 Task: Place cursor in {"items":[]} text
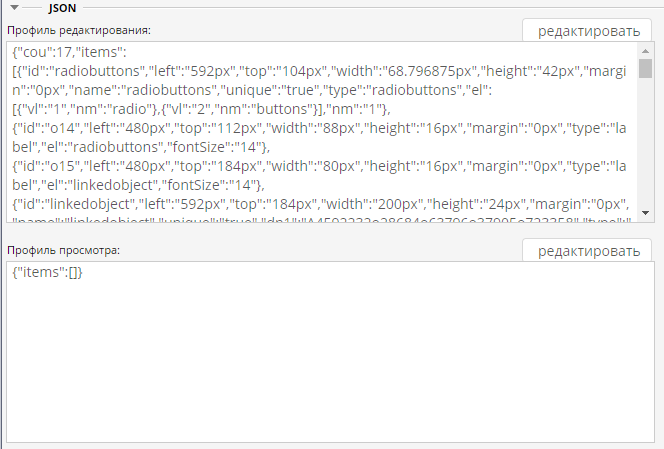[x=48, y=273]
